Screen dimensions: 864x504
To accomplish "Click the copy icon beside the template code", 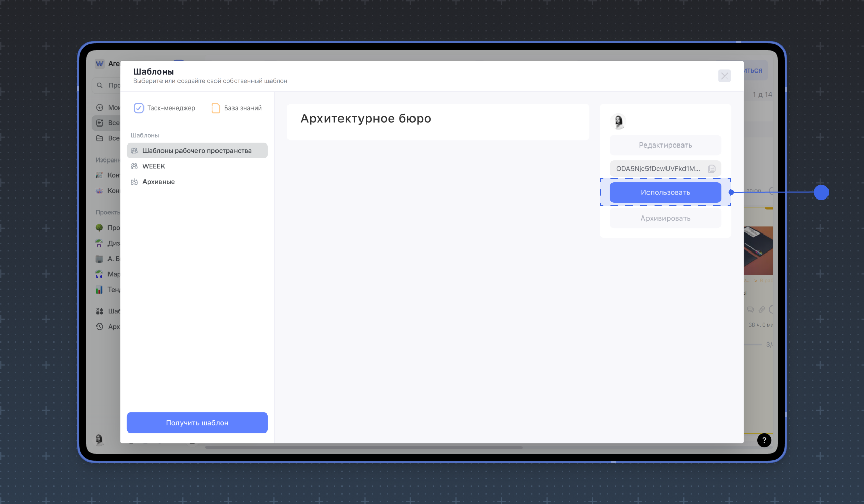I will tap(712, 169).
